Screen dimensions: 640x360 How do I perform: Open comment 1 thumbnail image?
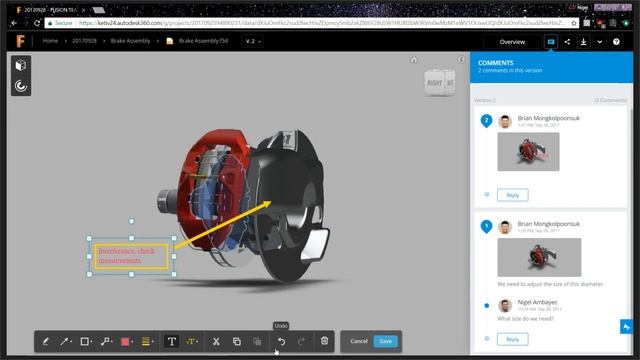click(x=539, y=258)
